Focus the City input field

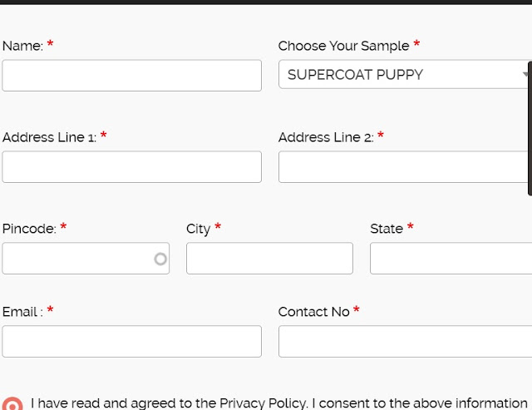point(269,259)
